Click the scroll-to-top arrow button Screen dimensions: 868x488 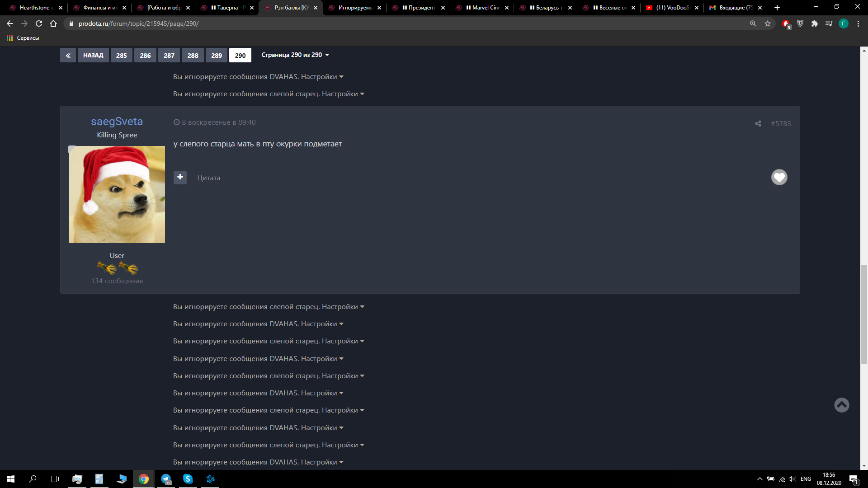tap(841, 405)
